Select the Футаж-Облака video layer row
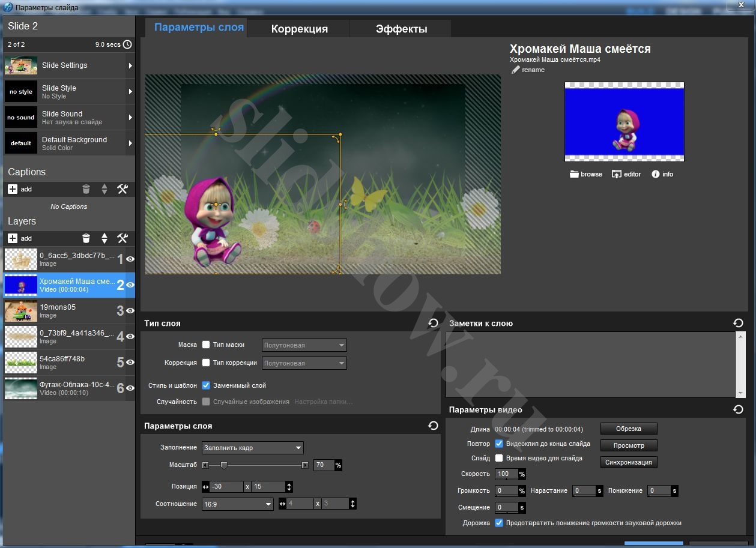This screenshot has height=548, width=756. coord(69,388)
